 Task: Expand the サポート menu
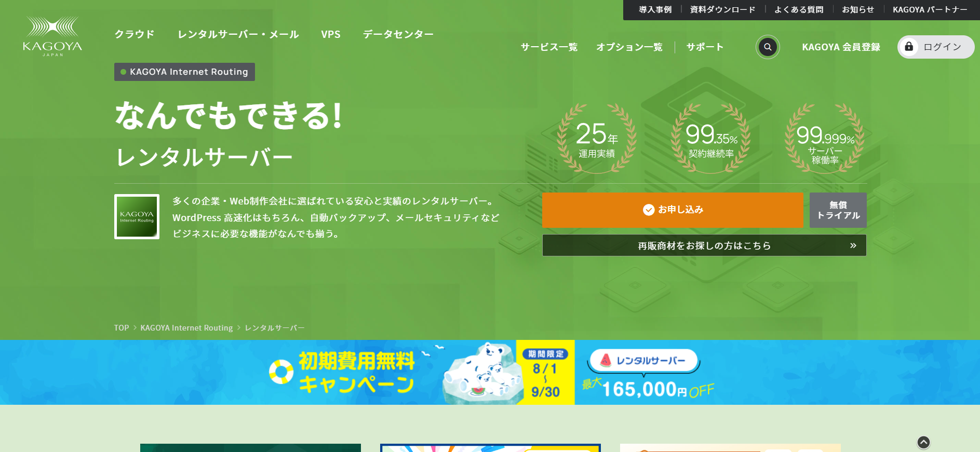pyautogui.click(x=705, y=47)
